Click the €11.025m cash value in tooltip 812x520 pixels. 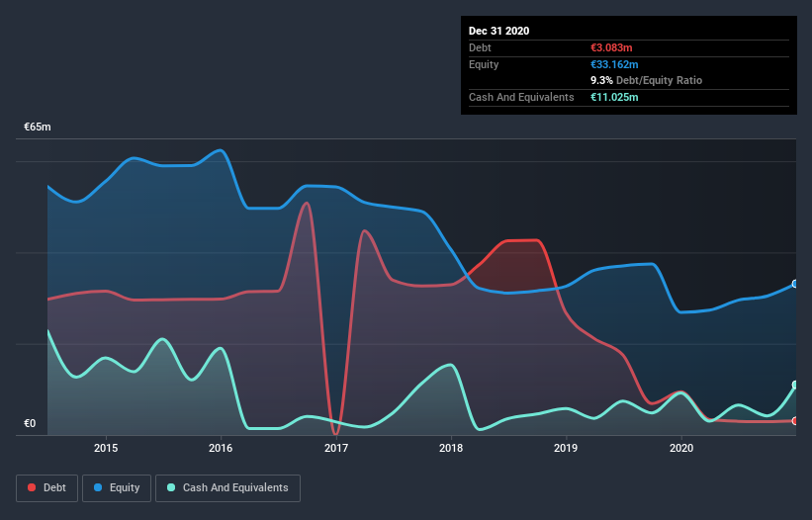pos(614,97)
